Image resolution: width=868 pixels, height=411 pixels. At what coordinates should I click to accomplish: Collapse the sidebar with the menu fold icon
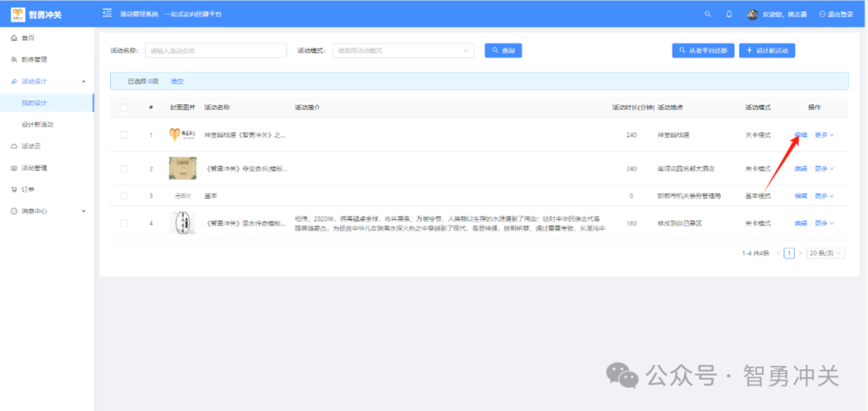tap(108, 14)
